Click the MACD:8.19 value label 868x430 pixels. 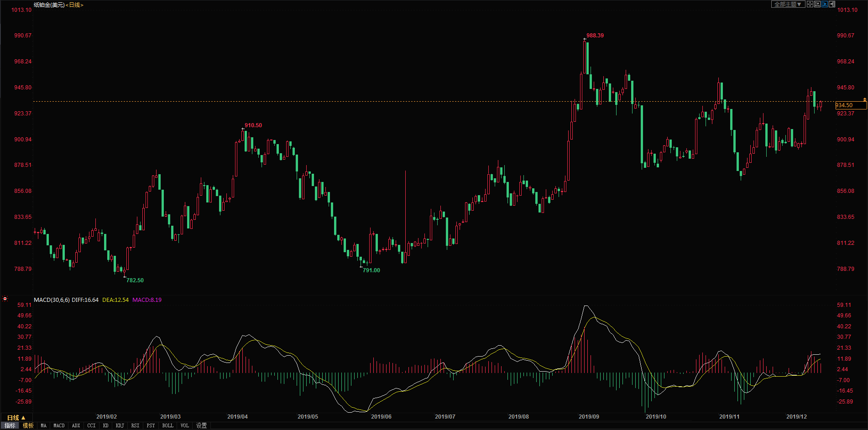pyautogui.click(x=147, y=300)
